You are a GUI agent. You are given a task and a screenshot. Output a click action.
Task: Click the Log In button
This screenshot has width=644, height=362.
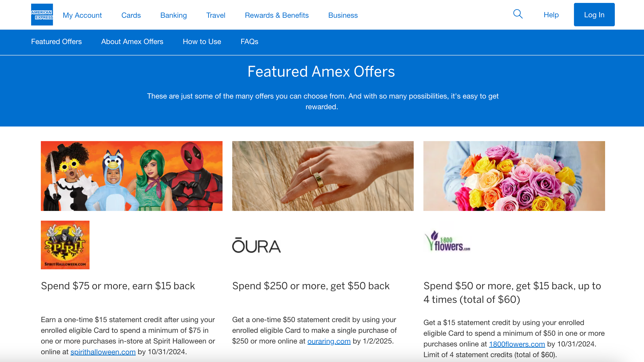point(594,15)
